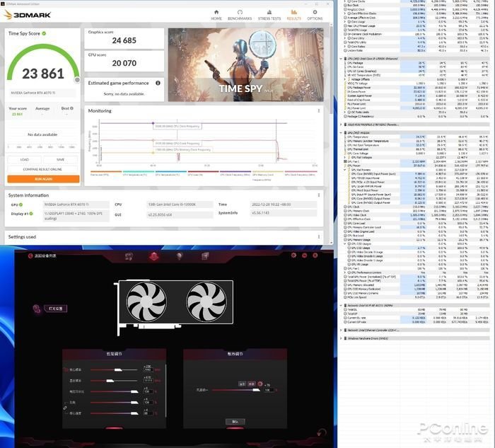Select the first fan mode button above fan slider
Viewport: 495px width, 448px height.
pyautogui.click(x=242, y=384)
